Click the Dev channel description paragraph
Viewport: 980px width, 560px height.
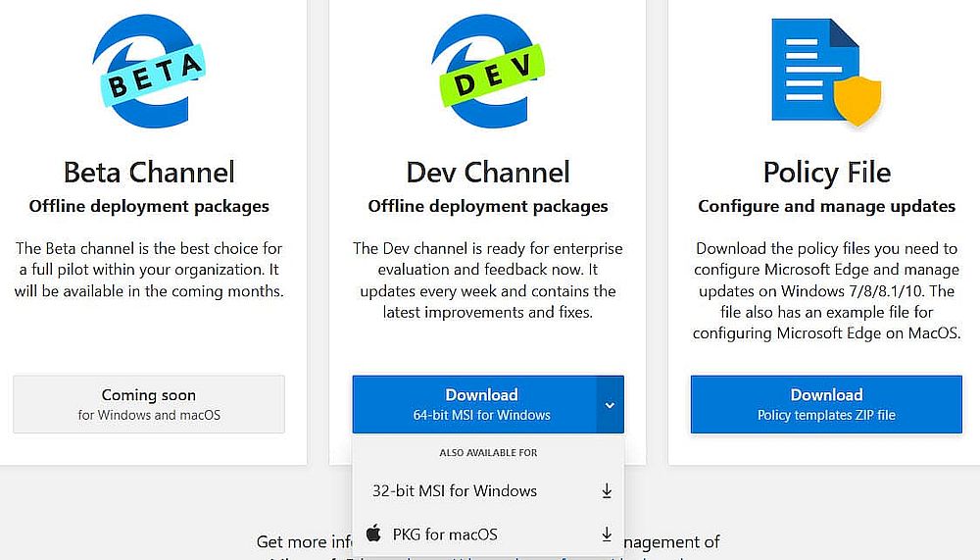pos(487,280)
